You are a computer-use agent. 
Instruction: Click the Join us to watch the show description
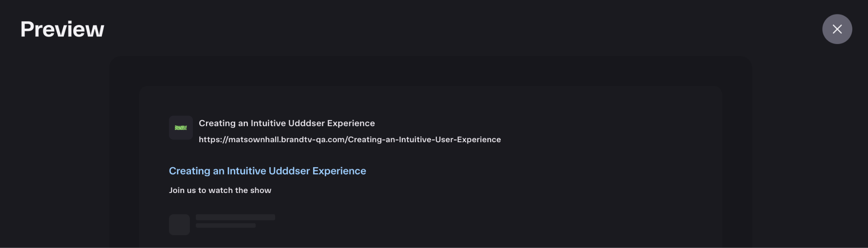coord(220,190)
